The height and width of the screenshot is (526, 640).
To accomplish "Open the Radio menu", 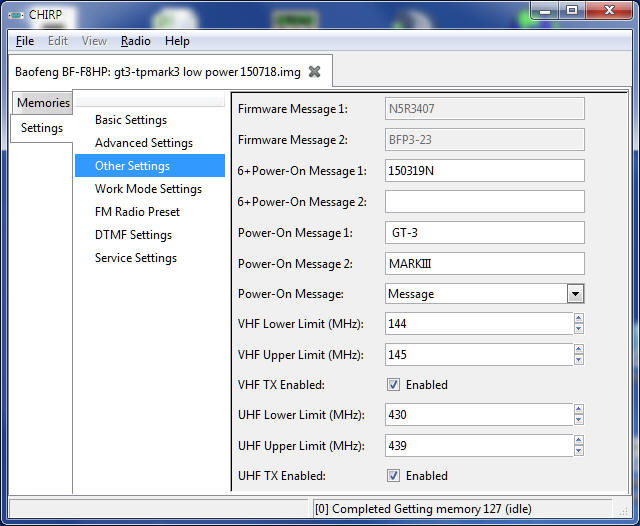I will click(136, 41).
